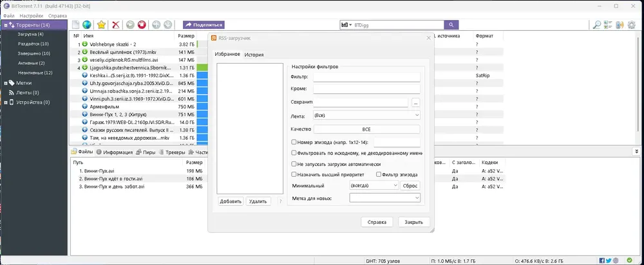Viewport: 644px width, 265px height.
Task: Click the Добавить button
Action: click(x=231, y=201)
